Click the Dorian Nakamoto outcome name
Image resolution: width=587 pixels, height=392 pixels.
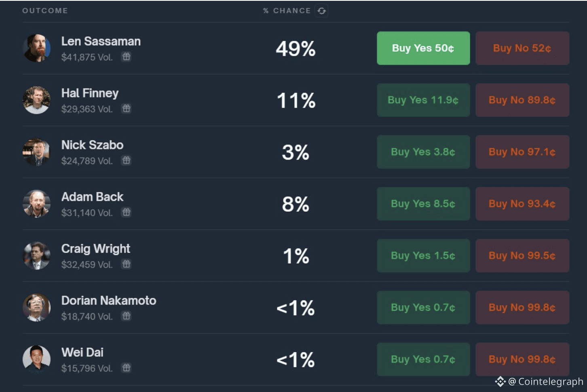[x=108, y=301]
